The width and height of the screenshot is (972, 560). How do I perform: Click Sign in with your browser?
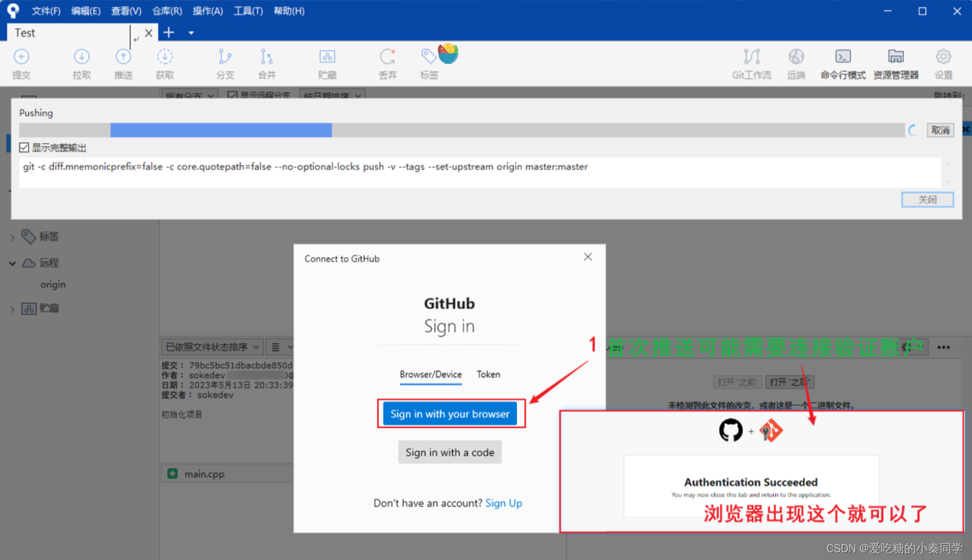(450, 414)
